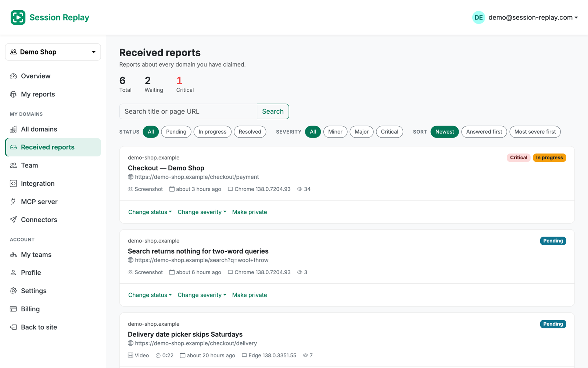Click globe icon beside checkout/delivery URL
Image resolution: width=588 pixels, height=368 pixels.
tap(130, 343)
